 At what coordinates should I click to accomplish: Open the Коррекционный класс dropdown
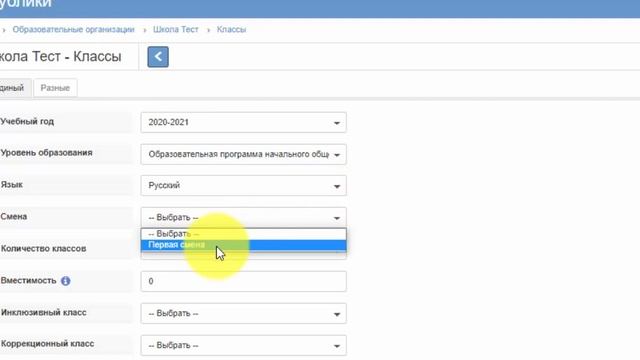(x=243, y=345)
